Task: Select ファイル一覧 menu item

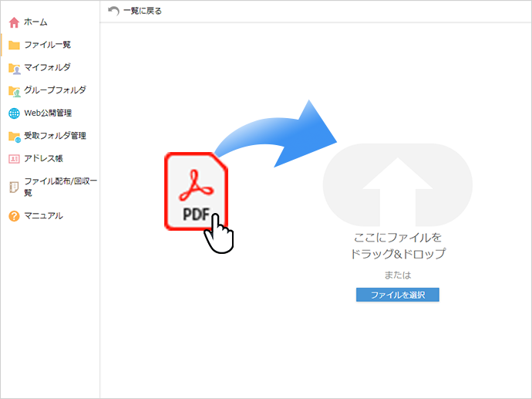Action: 48,45
